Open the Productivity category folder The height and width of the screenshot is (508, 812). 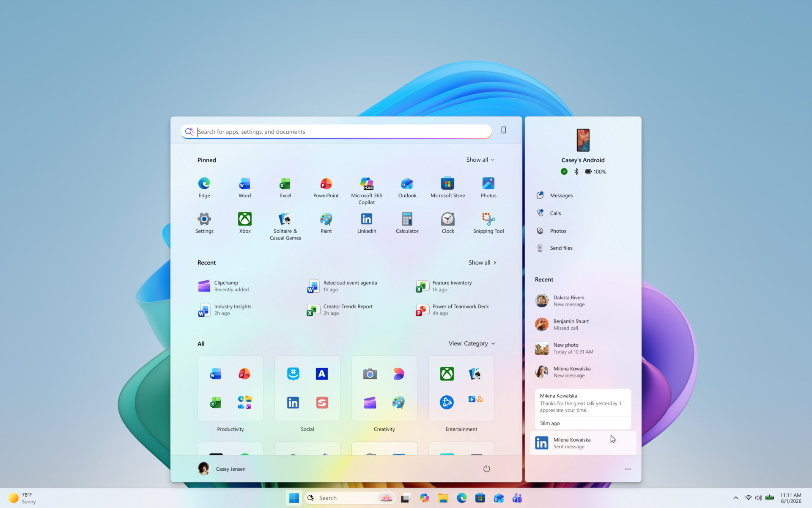coord(230,388)
